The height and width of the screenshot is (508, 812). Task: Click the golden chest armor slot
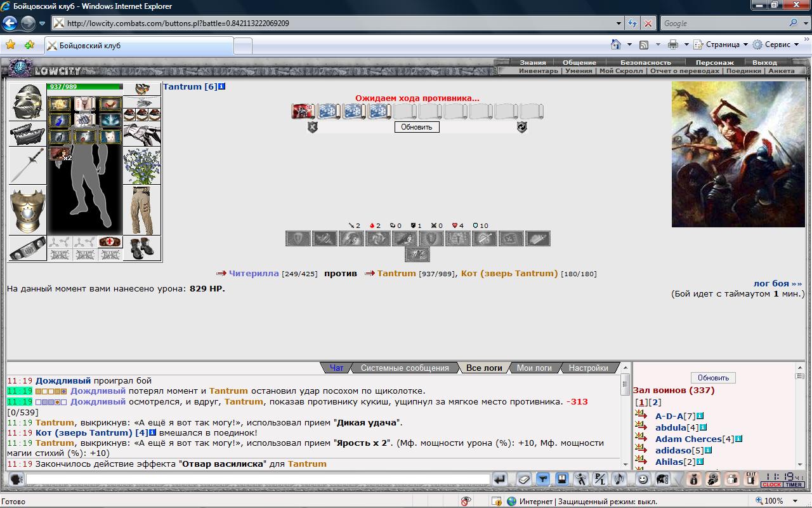click(28, 210)
